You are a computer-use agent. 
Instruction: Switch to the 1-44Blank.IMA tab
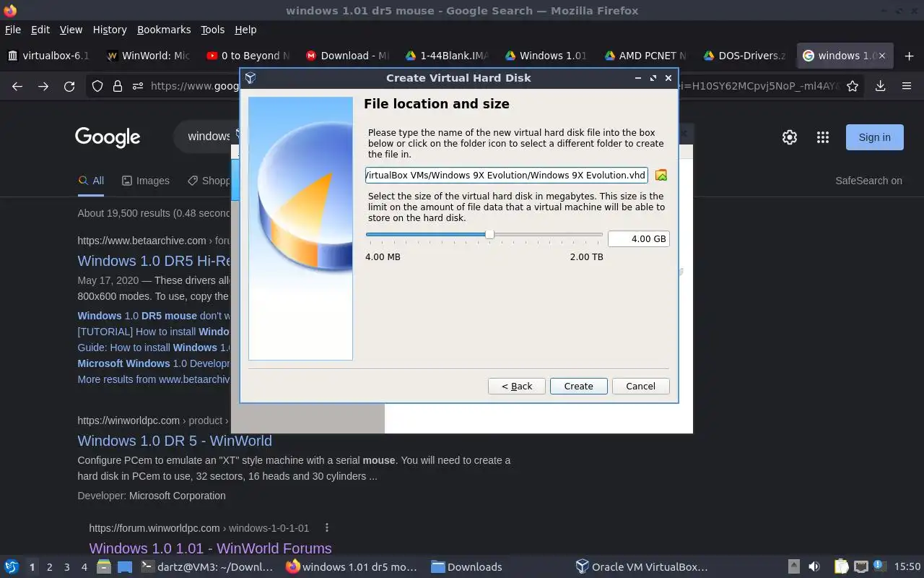click(x=447, y=56)
